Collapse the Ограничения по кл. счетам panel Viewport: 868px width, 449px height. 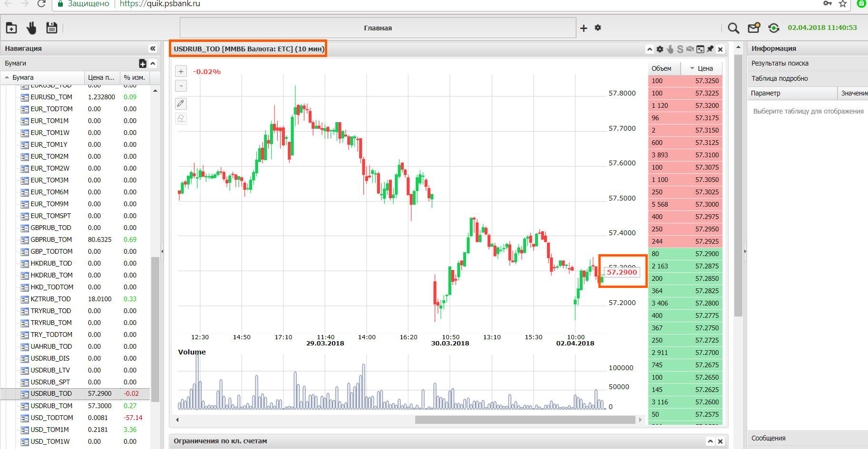(x=710, y=441)
